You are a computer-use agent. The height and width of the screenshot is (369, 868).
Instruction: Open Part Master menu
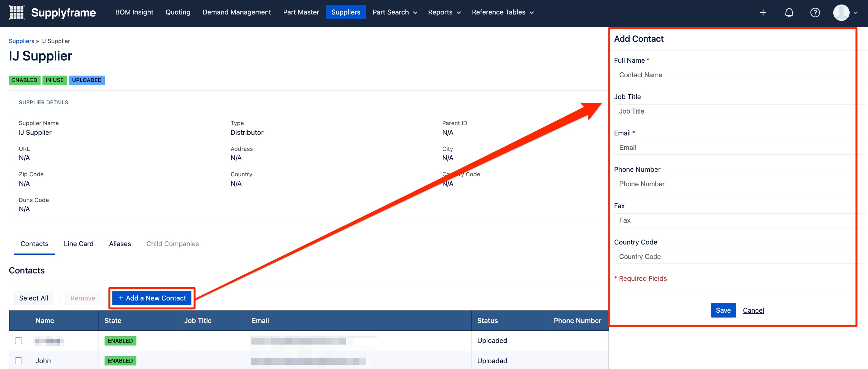301,12
